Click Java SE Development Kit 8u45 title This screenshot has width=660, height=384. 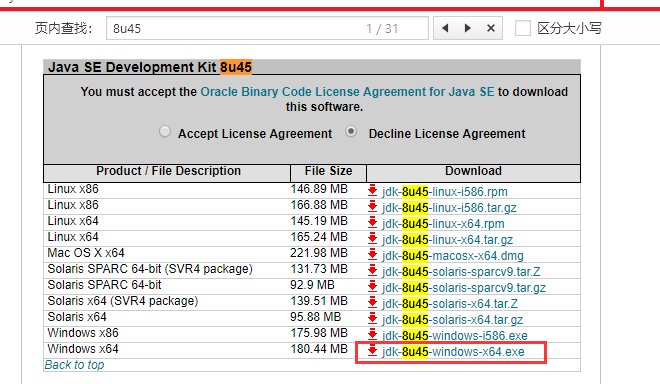click(x=150, y=67)
